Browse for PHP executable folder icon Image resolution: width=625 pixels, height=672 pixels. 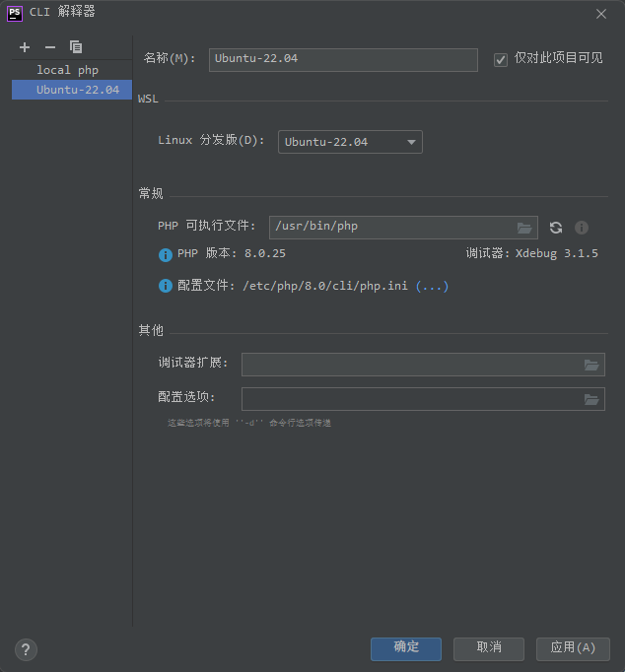(x=524, y=228)
